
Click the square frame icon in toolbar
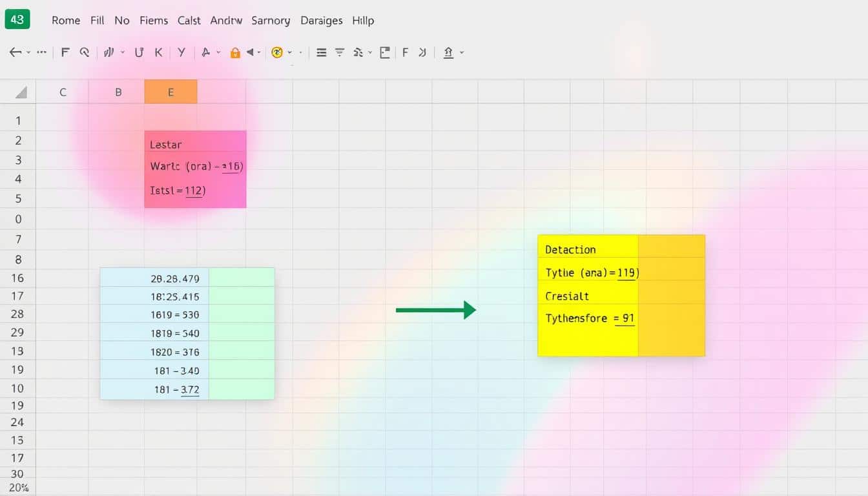click(385, 53)
